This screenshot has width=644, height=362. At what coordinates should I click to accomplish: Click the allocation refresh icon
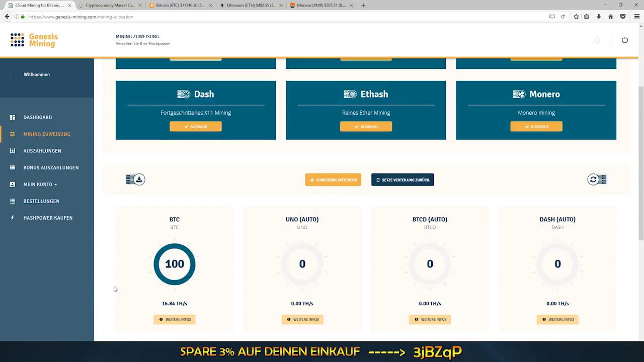point(597,179)
